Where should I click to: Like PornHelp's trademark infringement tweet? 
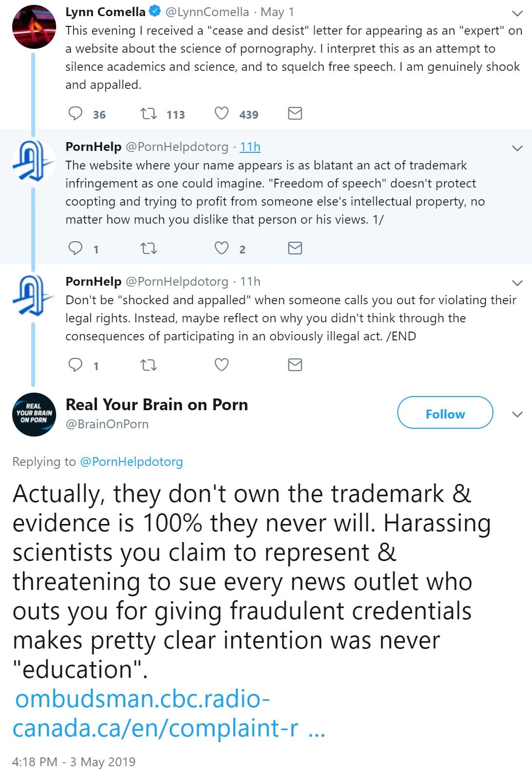pyautogui.click(x=222, y=249)
